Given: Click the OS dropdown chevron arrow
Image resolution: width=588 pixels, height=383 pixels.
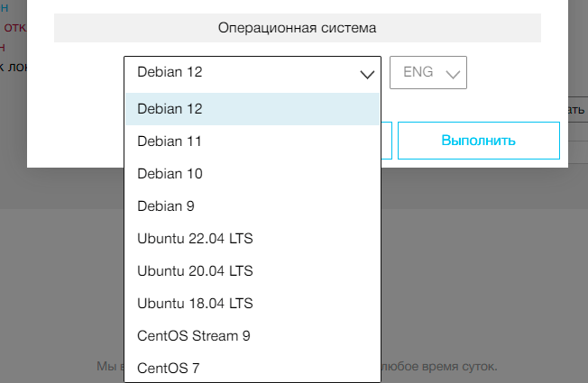Looking at the screenshot, I should [367, 75].
